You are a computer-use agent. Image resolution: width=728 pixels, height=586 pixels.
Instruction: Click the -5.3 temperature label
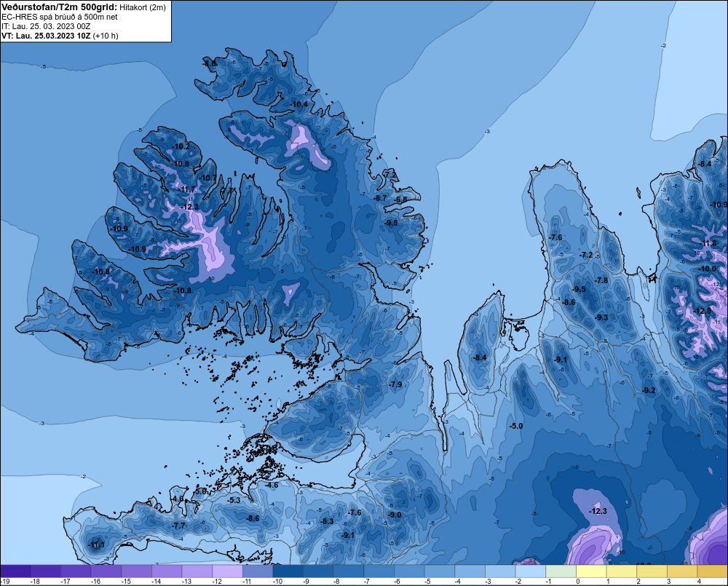click(x=234, y=500)
